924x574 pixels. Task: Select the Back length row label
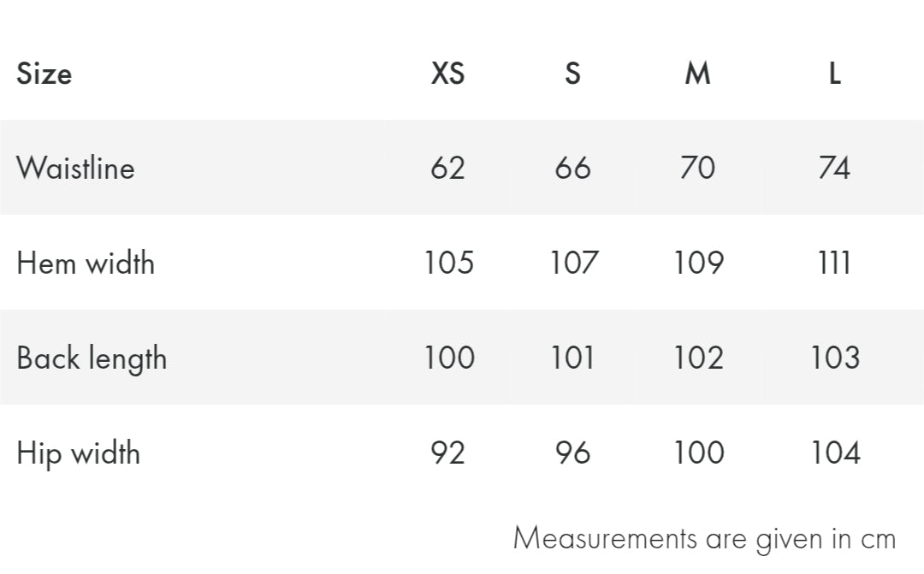point(92,358)
